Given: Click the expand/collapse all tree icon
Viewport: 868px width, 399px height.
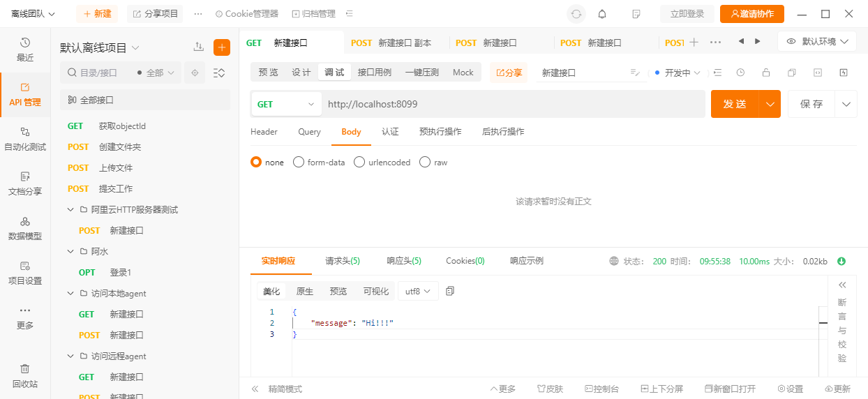Looking at the screenshot, I should point(219,73).
